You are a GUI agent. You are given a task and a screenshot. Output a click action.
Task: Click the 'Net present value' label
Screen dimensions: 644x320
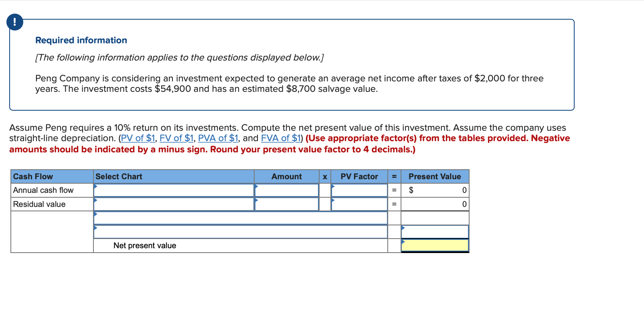[x=145, y=245]
